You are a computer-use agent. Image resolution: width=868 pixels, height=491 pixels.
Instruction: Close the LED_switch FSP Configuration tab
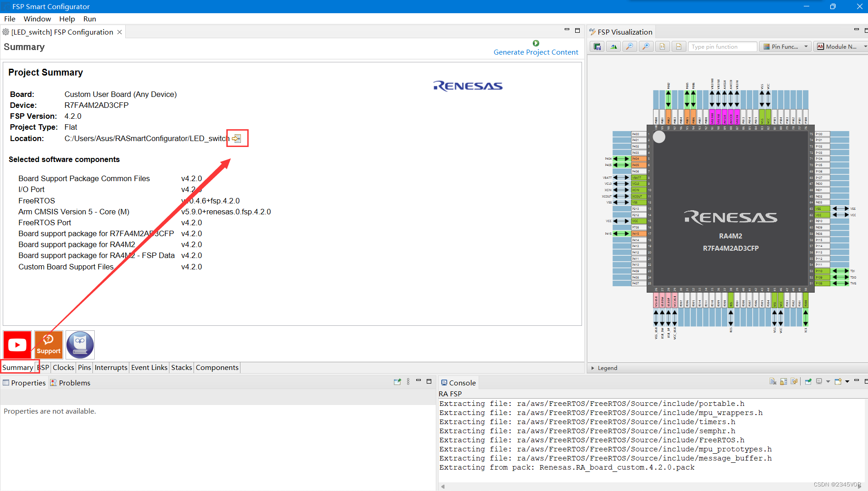pyautogui.click(x=119, y=32)
